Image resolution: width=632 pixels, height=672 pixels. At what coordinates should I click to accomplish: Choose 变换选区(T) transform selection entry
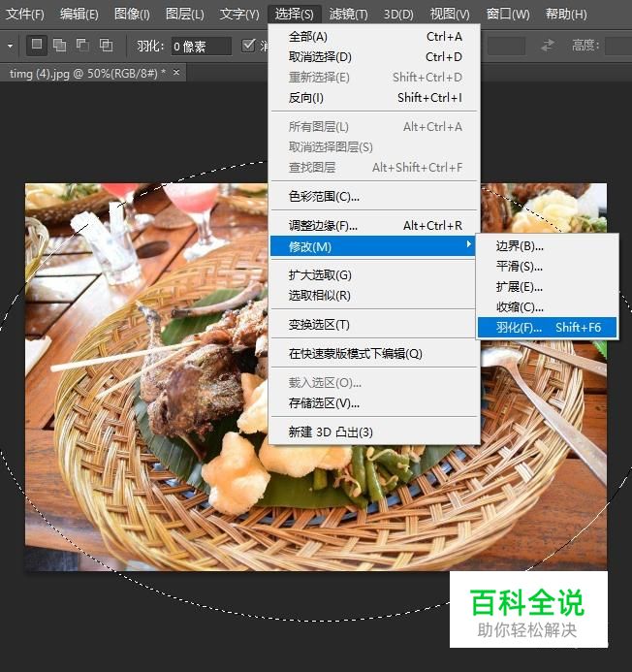(x=374, y=325)
